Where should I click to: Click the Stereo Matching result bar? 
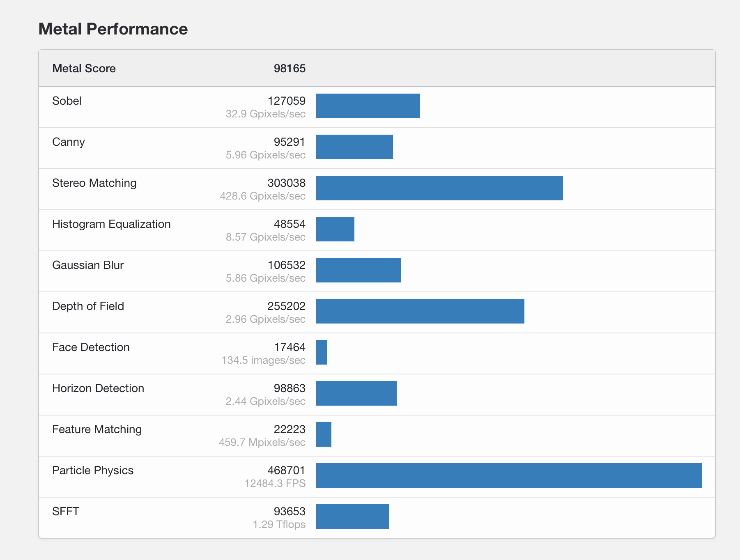[x=439, y=188]
